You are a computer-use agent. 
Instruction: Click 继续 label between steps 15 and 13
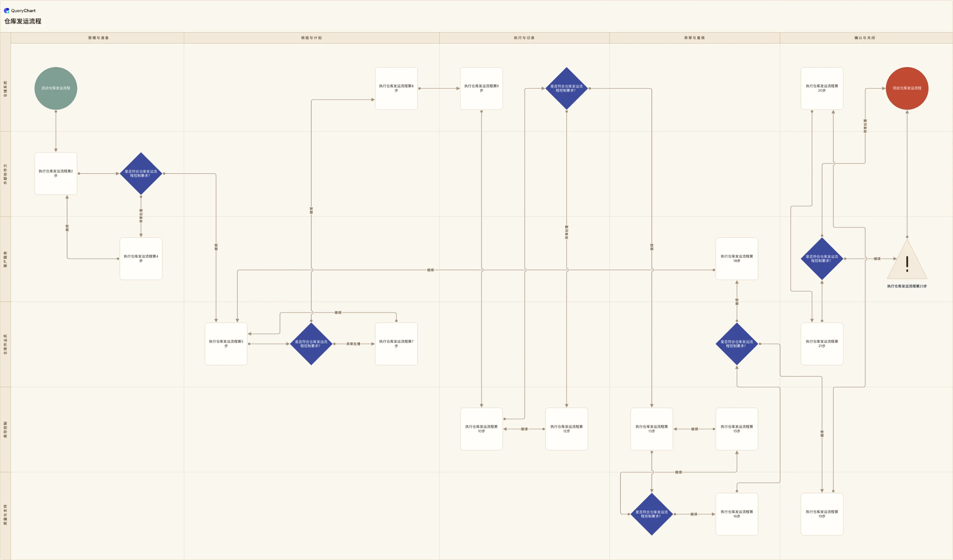point(694,429)
